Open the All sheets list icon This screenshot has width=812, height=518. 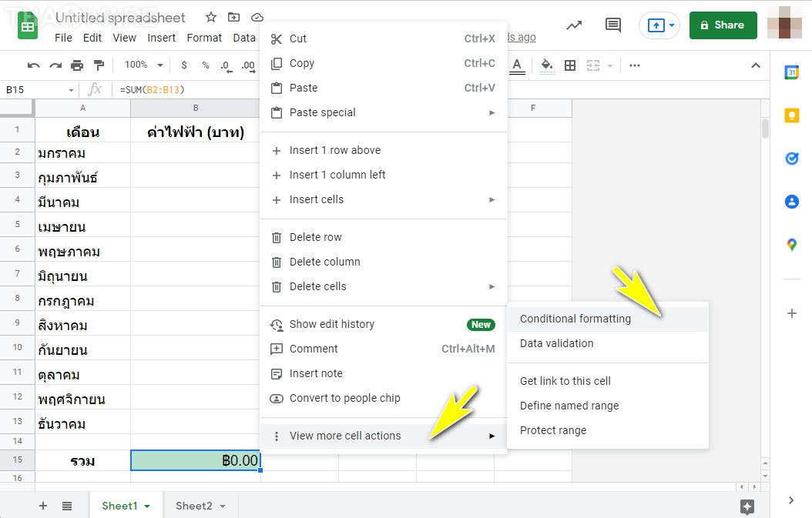[x=67, y=506]
